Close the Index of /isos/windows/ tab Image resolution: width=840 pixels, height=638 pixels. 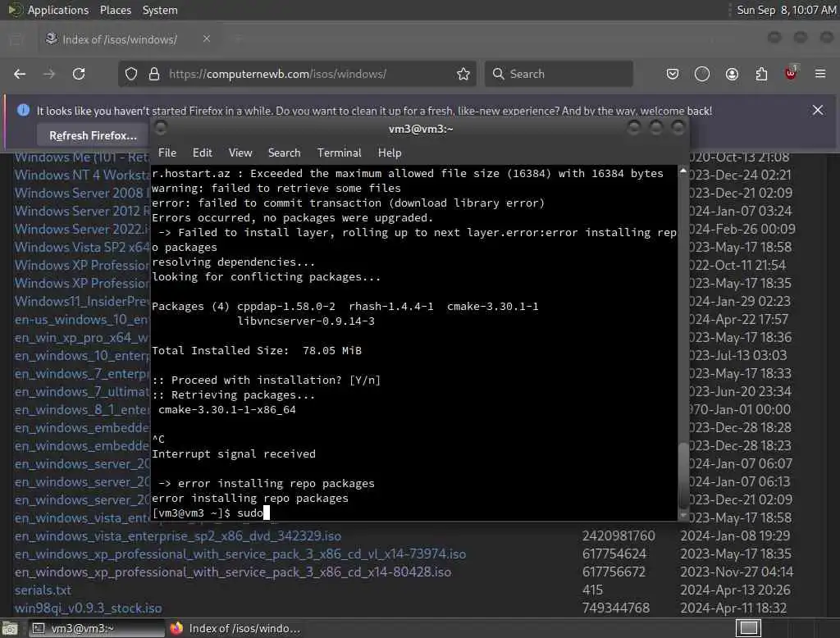[207, 39]
